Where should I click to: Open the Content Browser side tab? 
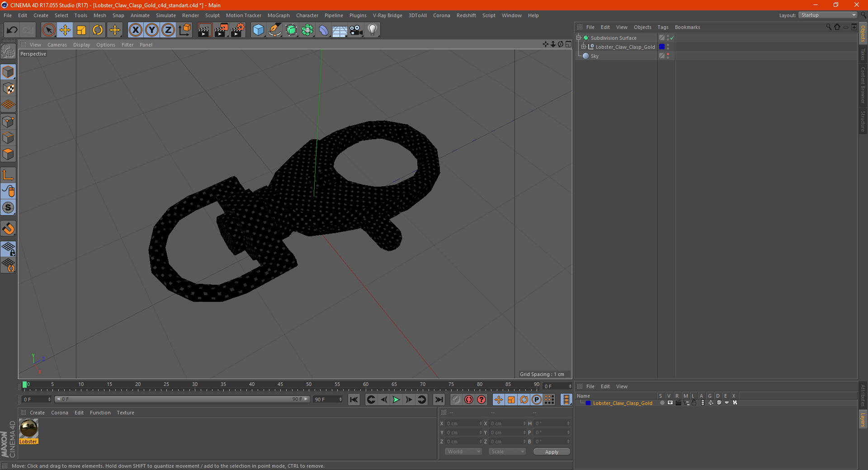863,85
